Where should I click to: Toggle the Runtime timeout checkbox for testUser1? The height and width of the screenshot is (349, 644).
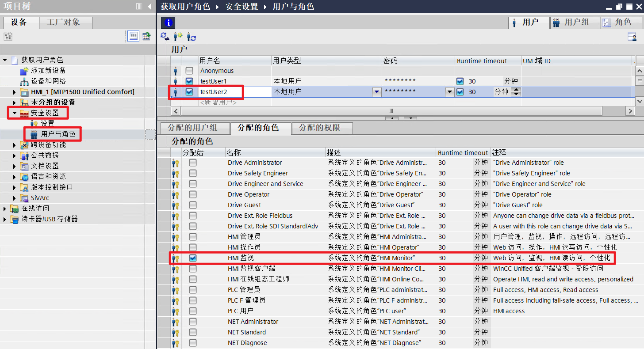click(x=460, y=81)
